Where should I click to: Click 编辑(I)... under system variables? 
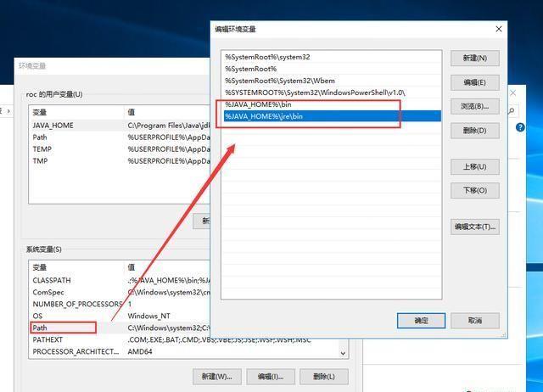(271, 377)
